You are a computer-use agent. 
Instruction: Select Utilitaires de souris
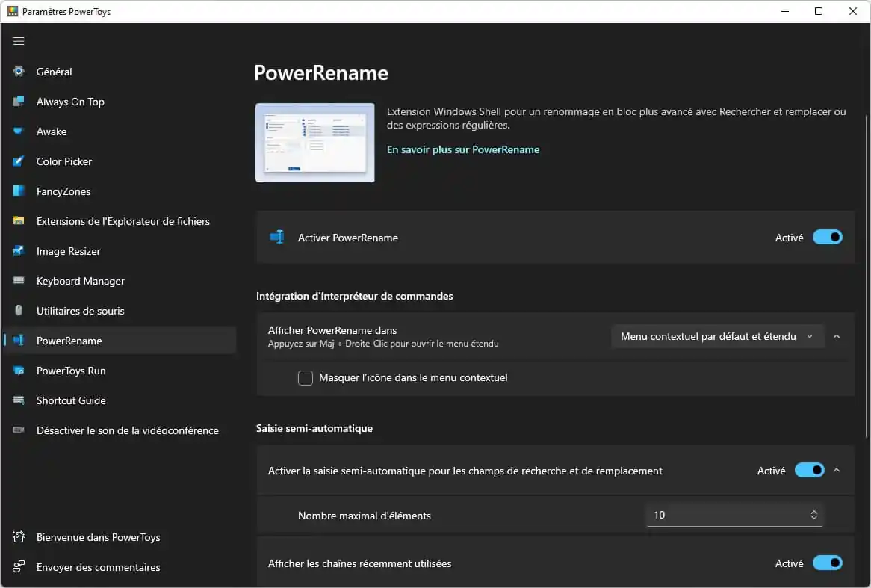tap(120, 310)
